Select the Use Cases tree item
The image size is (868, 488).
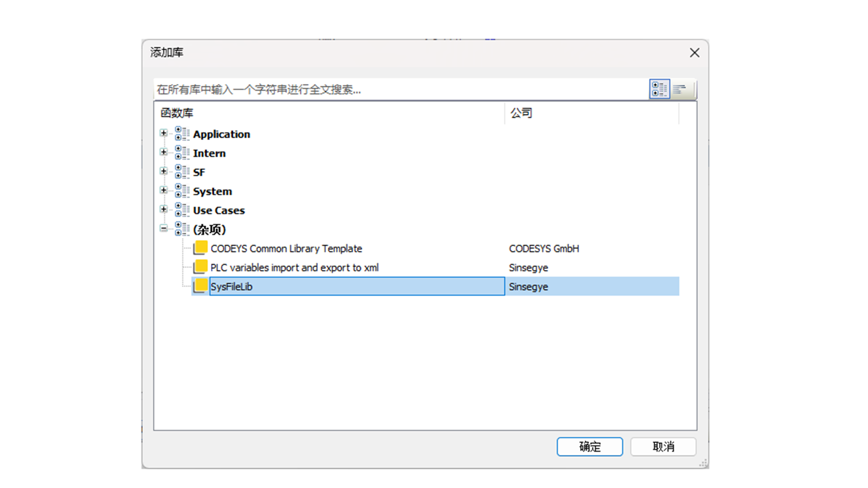(219, 210)
